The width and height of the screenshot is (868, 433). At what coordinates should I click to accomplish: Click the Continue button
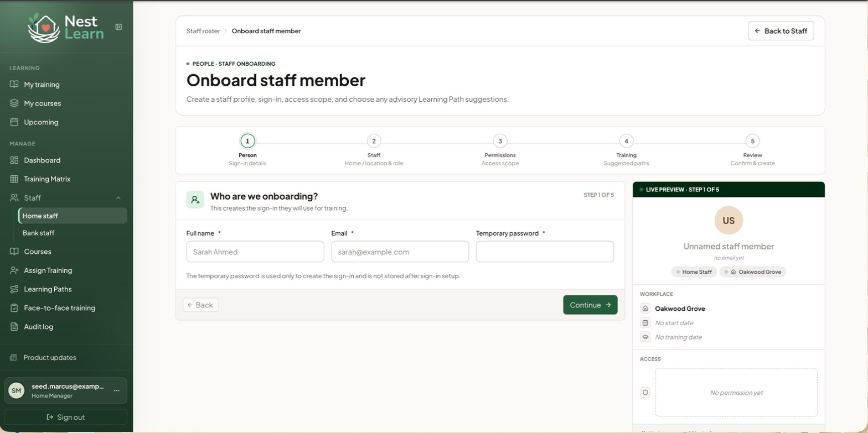tap(590, 305)
